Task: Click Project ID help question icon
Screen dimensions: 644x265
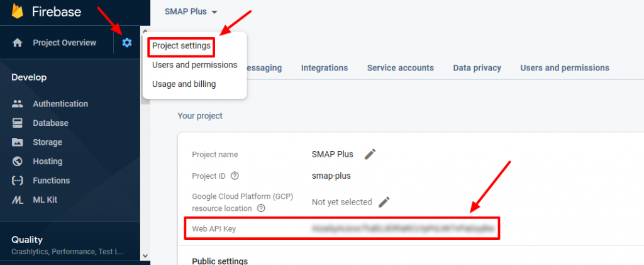Action: pos(235,176)
